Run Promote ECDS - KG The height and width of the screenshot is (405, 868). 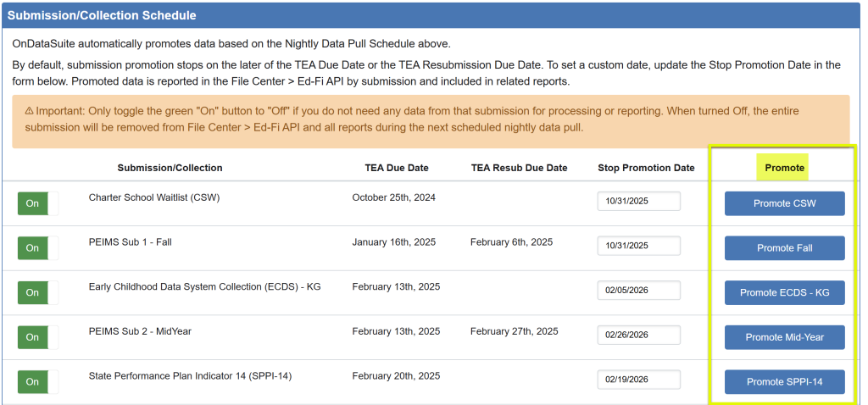point(784,292)
